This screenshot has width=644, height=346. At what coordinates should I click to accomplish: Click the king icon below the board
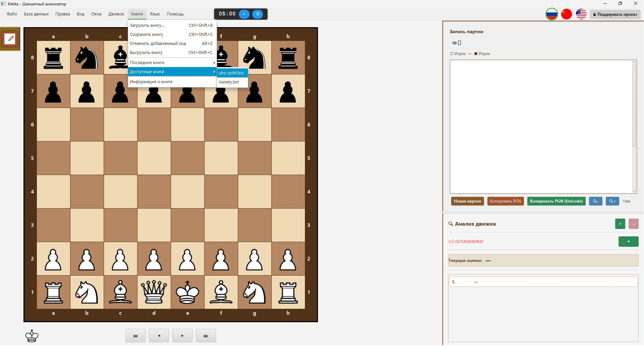[x=32, y=336]
